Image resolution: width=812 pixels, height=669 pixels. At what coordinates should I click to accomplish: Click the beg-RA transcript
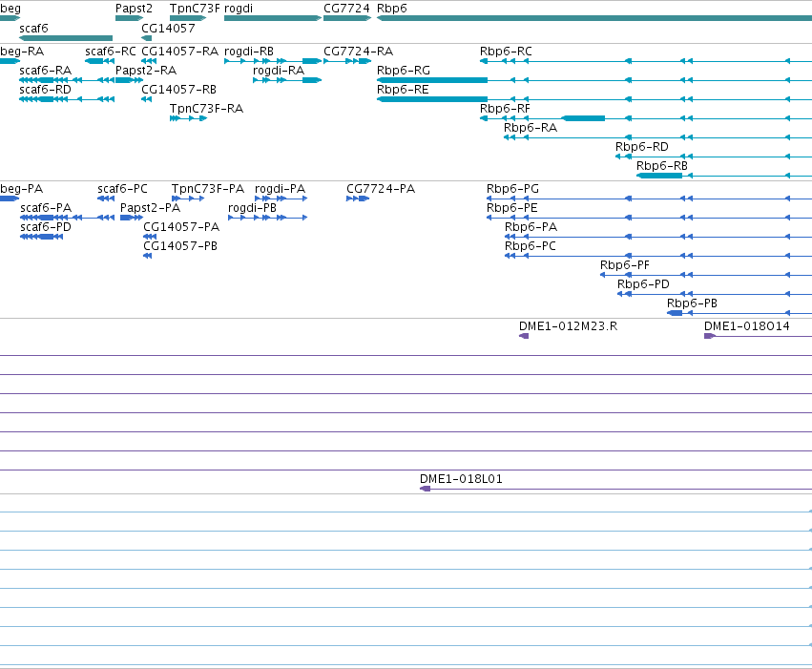click(x=10, y=61)
